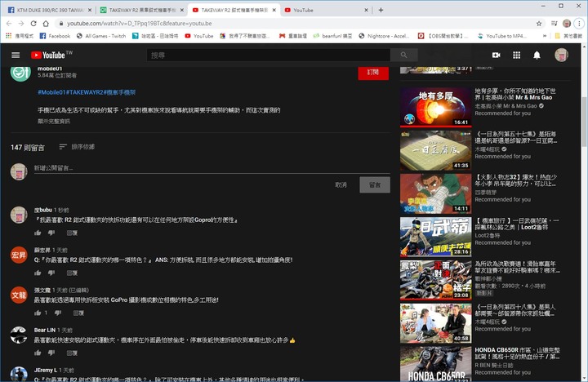This screenshot has width=588, height=382.
Task: Open the 41:35 一日系列 video thumbnail
Action: coord(435,150)
